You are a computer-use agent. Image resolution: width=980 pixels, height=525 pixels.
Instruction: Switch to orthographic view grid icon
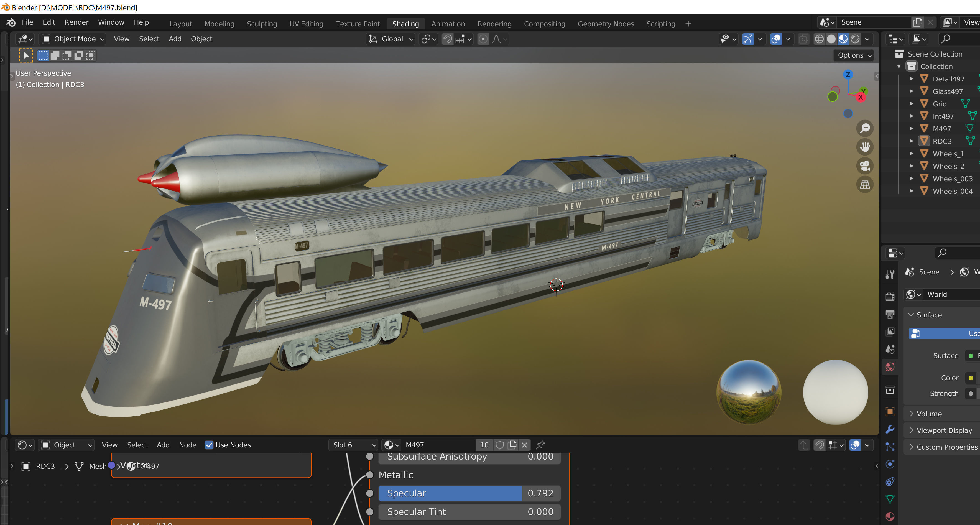pos(865,185)
